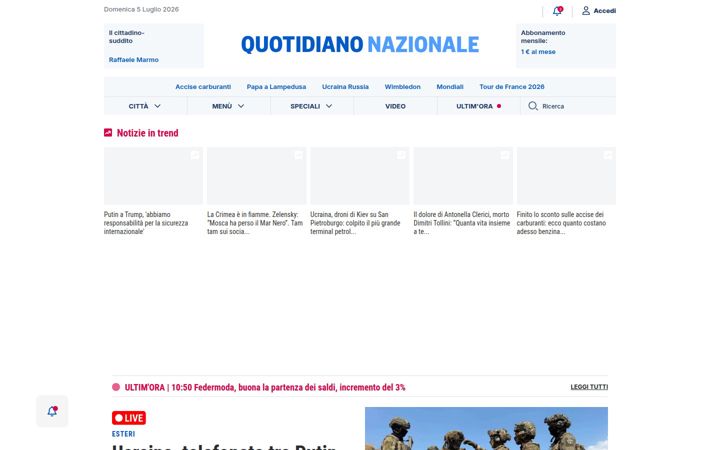Expand the CITTÀ dropdown

[145, 106]
